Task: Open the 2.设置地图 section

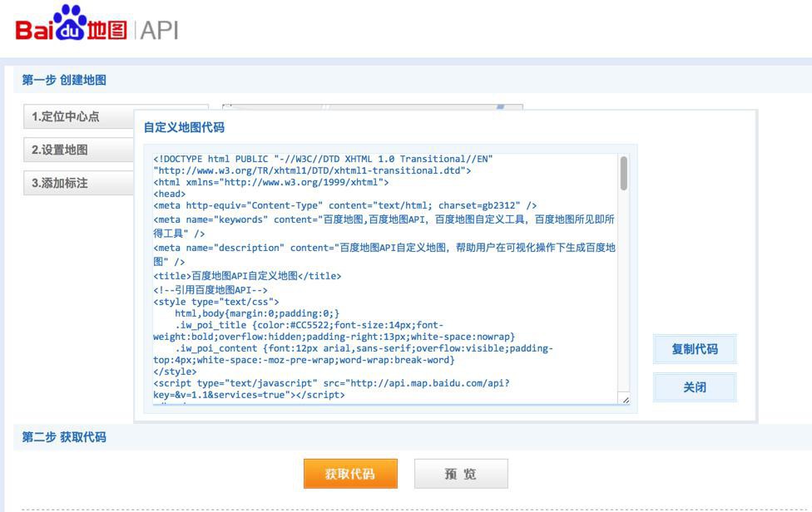Action: (x=79, y=150)
